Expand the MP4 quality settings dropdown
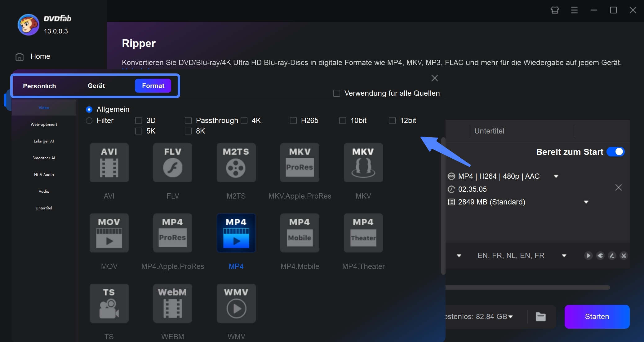The height and width of the screenshot is (342, 644). click(x=559, y=176)
